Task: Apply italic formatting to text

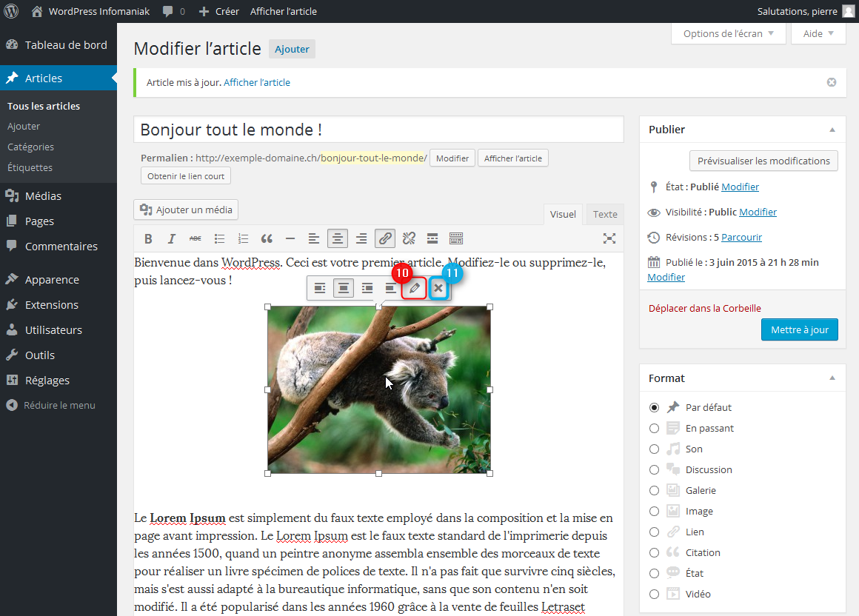Action: coord(172,238)
